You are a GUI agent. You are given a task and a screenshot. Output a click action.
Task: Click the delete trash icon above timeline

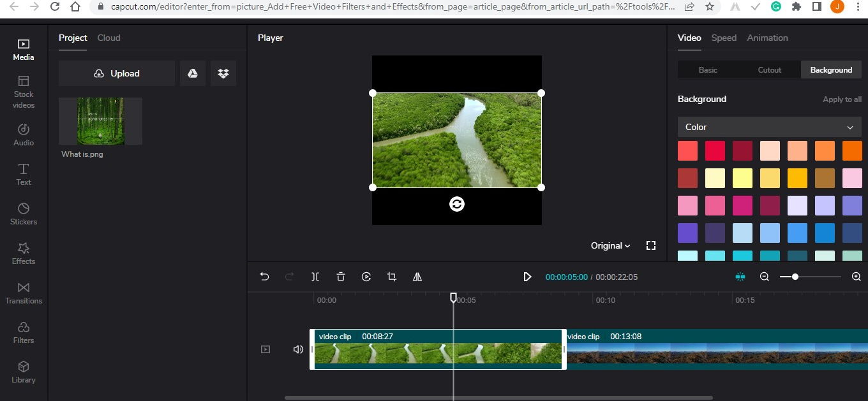pyautogui.click(x=341, y=277)
